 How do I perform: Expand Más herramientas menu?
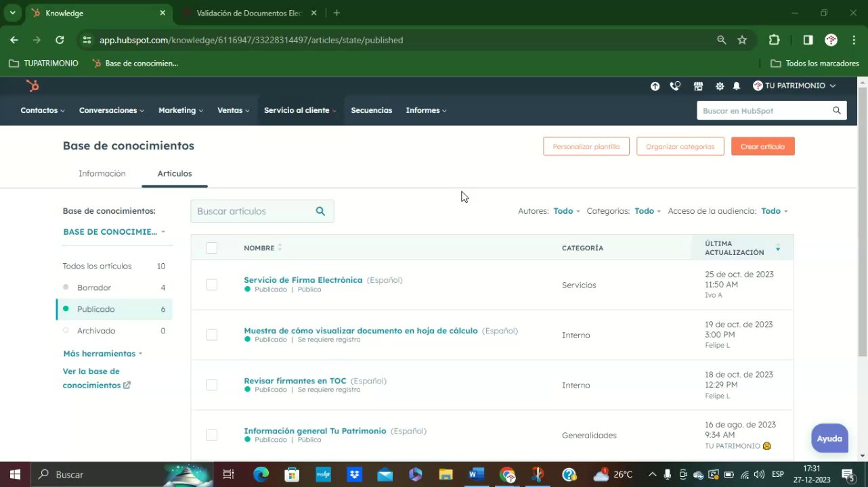(103, 353)
